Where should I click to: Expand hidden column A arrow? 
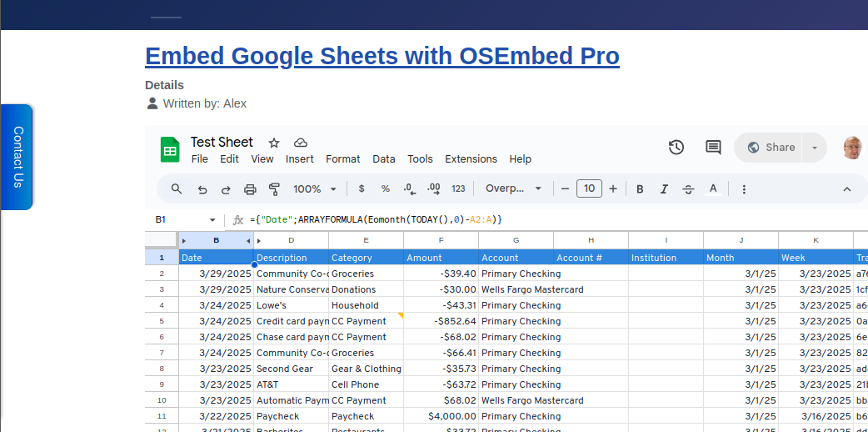pyautogui.click(x=184, y=241)
